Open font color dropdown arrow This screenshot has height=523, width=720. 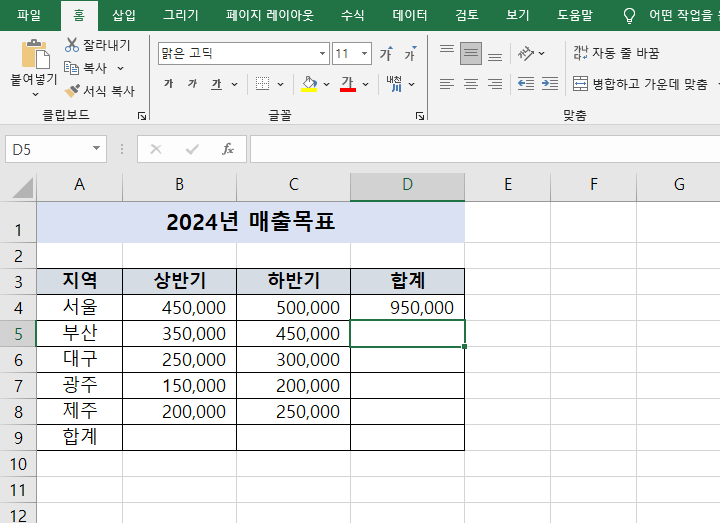point(366,84)
